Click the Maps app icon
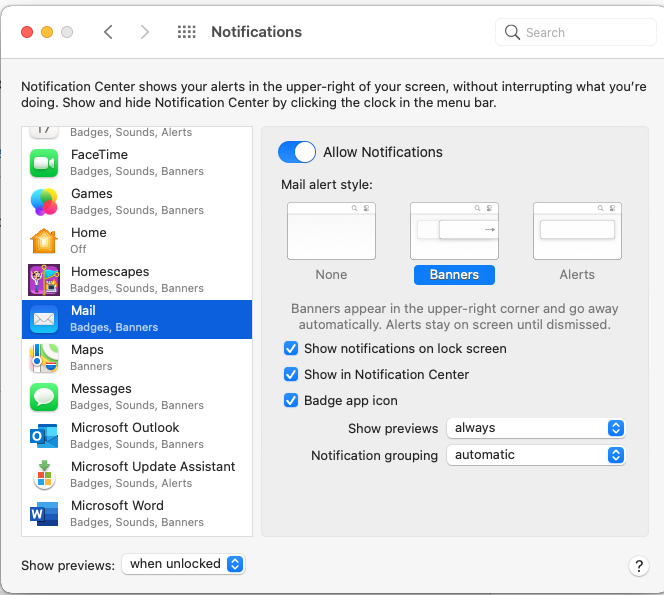The width and height of the screenshot is (664, 595). [x=44, y=358]
